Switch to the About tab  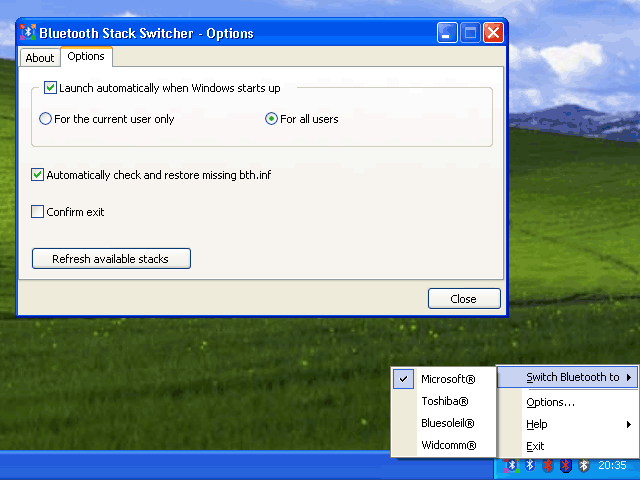pyautogui.click(x=40, y=58)
